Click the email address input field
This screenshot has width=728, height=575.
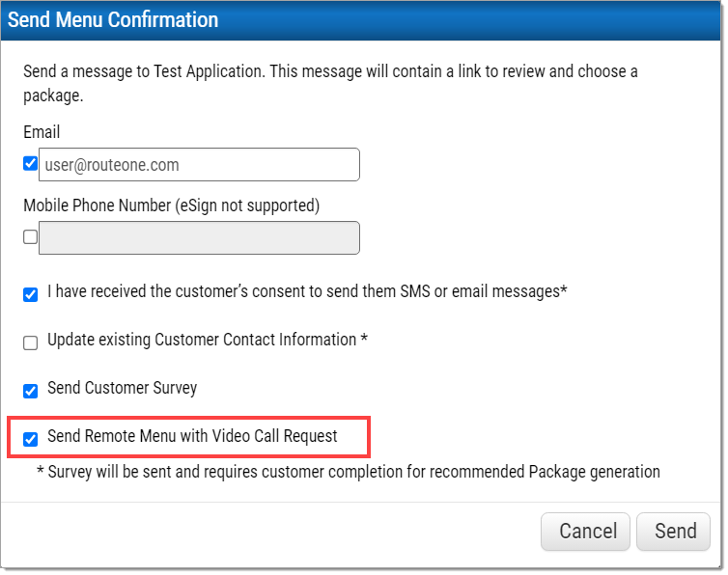click(x=199, y=165)
